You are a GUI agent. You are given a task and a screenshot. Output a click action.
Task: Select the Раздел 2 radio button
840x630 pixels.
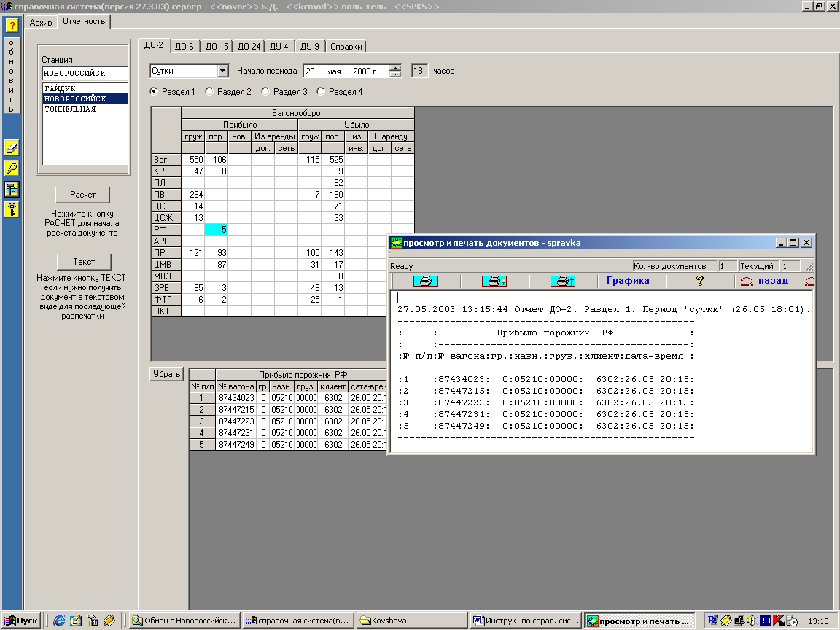click(210, 92)
